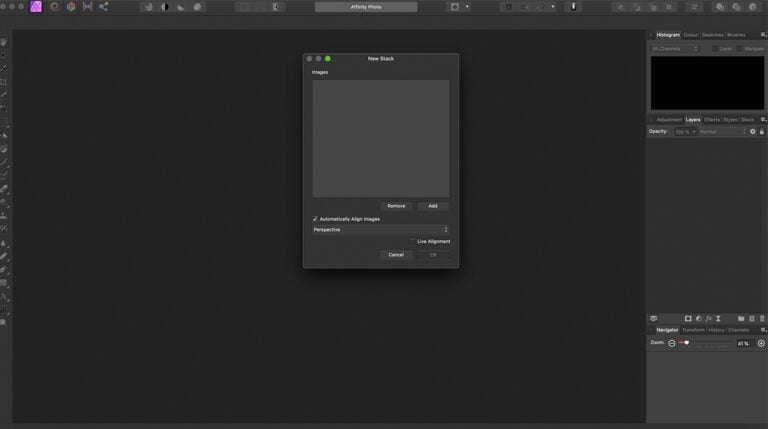The width and height of the screenshot is (768, 429).
Task: Select the Pen tool
Action: pos(3,269)
